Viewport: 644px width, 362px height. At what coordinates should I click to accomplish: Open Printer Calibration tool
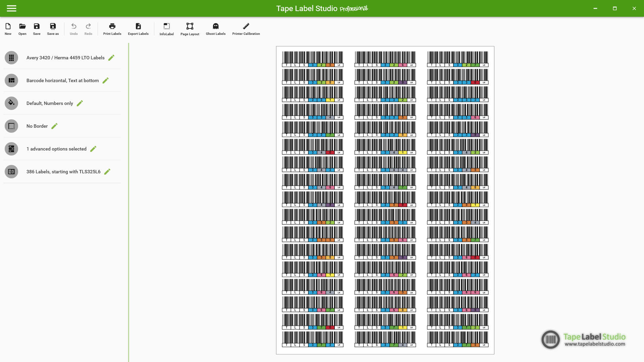246,29
